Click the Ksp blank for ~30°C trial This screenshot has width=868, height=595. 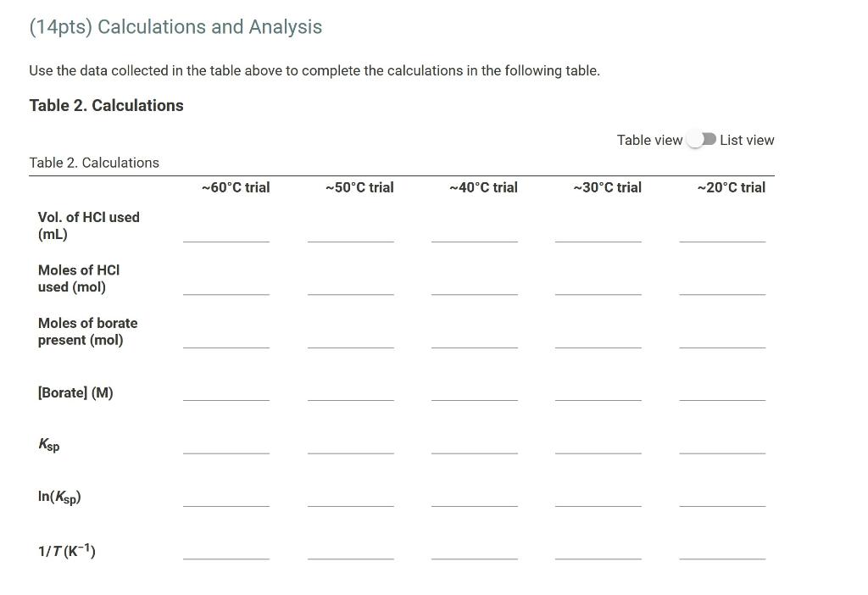coord(598,451)
